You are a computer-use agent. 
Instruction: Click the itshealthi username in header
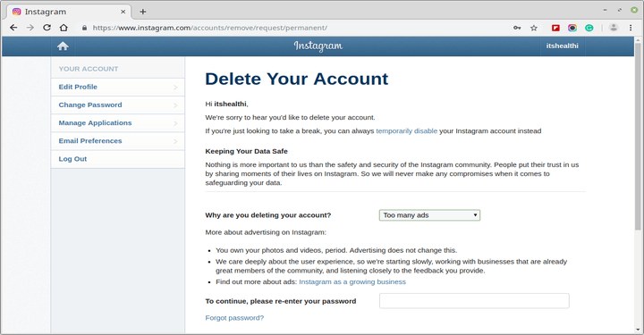click(x=563, y=46)
